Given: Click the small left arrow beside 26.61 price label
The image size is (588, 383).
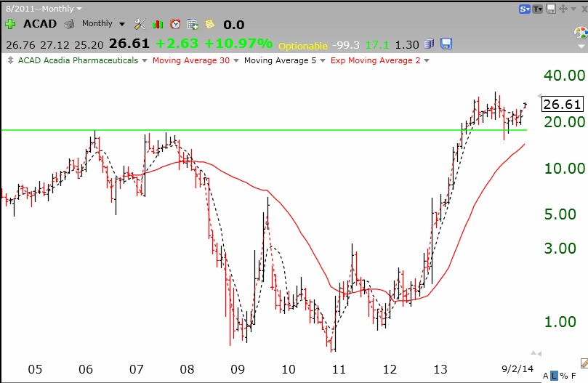Looking at the screenshot, I should pos(539,96).
